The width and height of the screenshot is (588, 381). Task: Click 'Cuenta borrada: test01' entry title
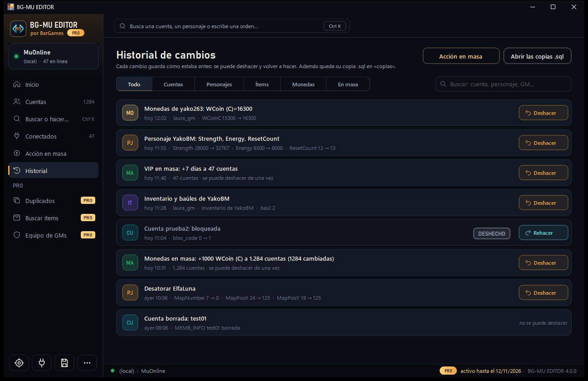tap(176, 319)
